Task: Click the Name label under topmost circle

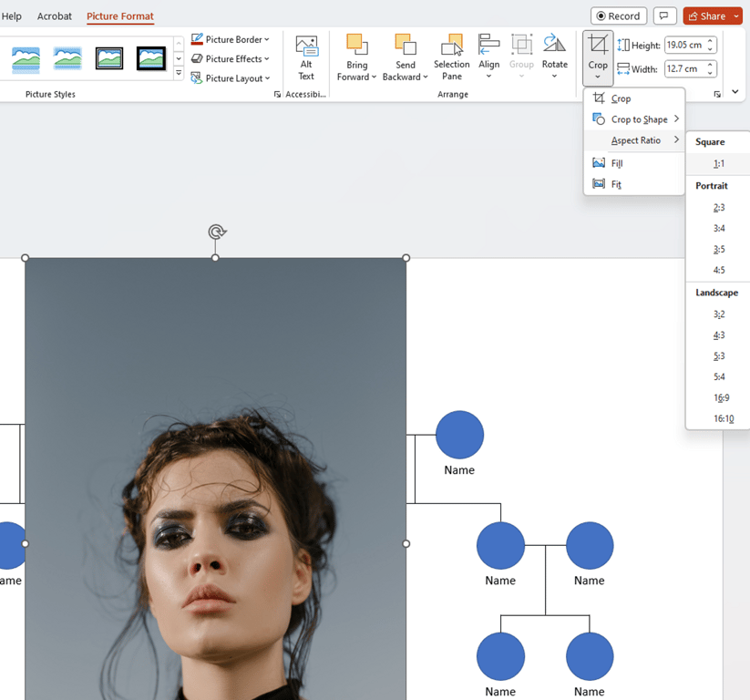Action: (x=459, y=469)
